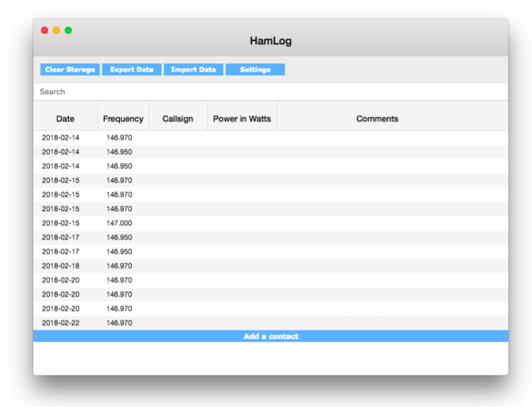The image size is (532, 407).
Task: Click the yellow minimize traffic light
Action: pyautogui.click(x=56, y=30)
